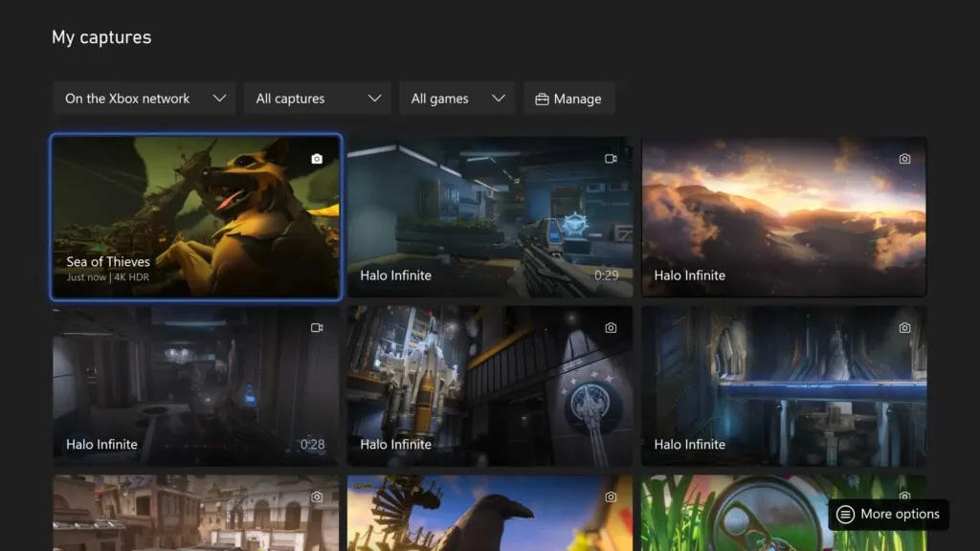This screenshot has width=980, height=551.
Task: Click the hamburger icon inside the More options pill
Action: 846,514
